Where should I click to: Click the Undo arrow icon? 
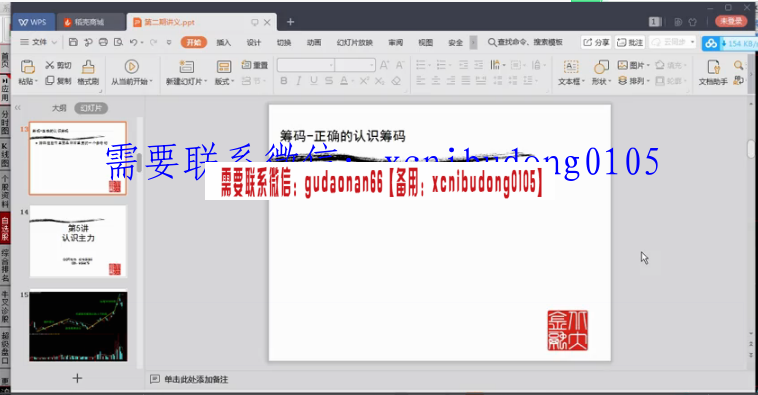pos(133,43)
